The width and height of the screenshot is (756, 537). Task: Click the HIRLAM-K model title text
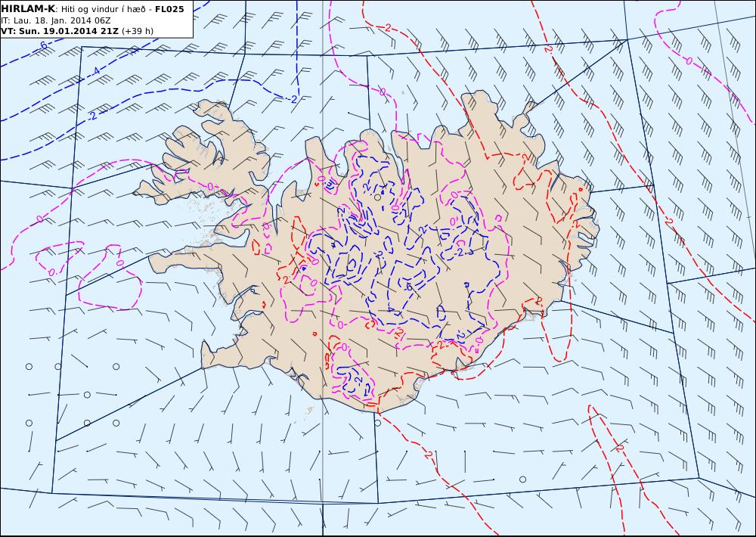pyautogui.click(x=27, y=9)
